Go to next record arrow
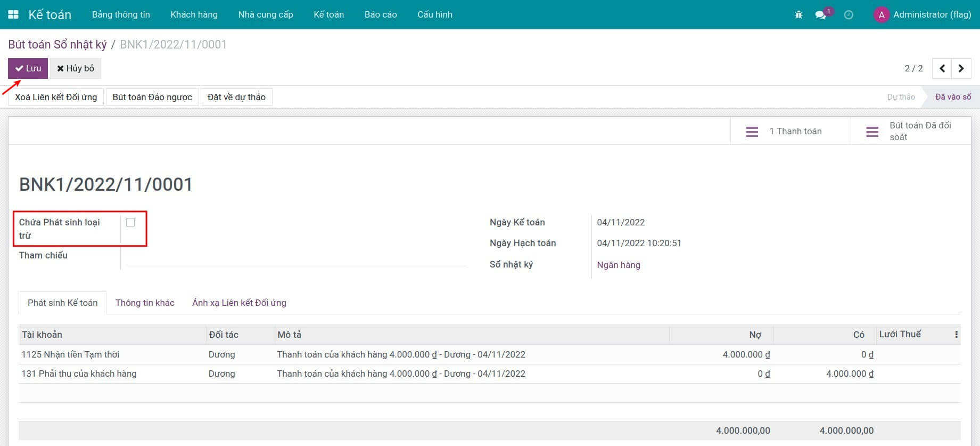 [x=961, y=68]
